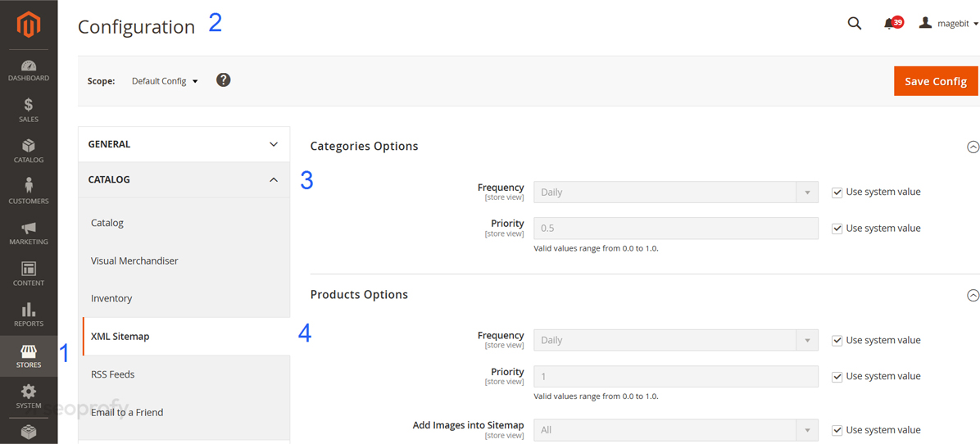Open the Marketing sidebar menu

29,233
